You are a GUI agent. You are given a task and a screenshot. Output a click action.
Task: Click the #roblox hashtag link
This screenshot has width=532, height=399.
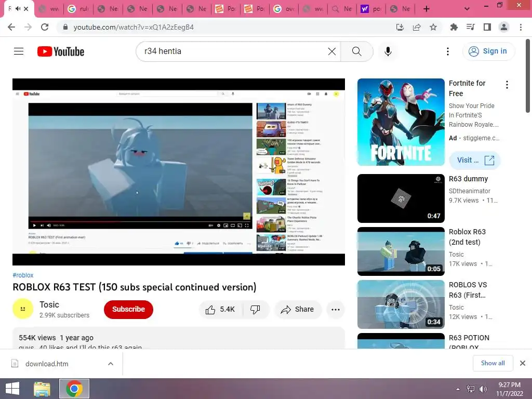(x=23, y=275)
